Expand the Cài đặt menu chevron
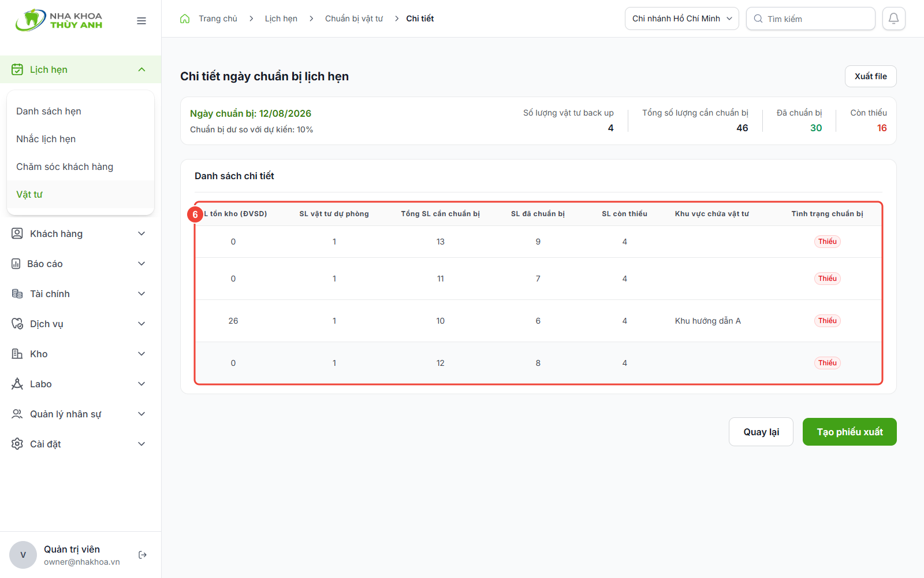 pos(141,444)
